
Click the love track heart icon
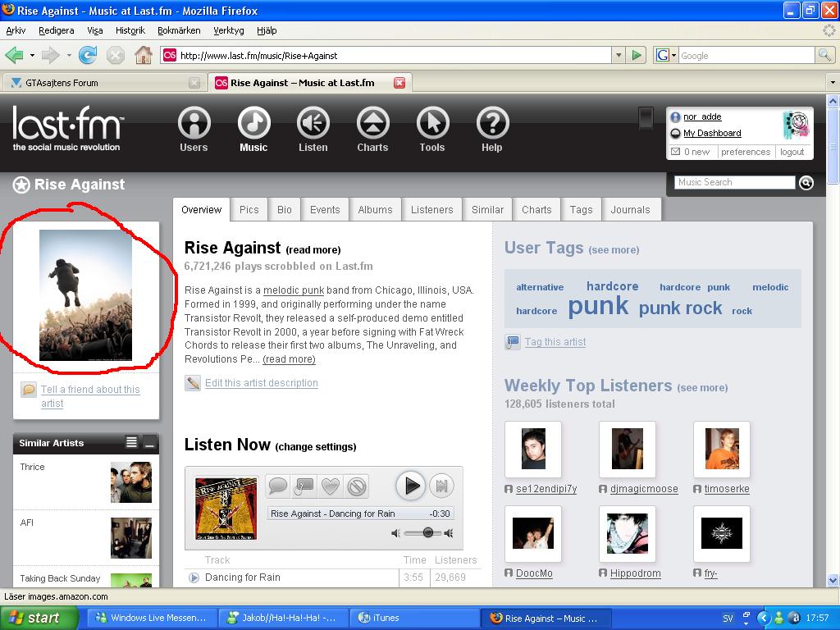pos(331,486)
